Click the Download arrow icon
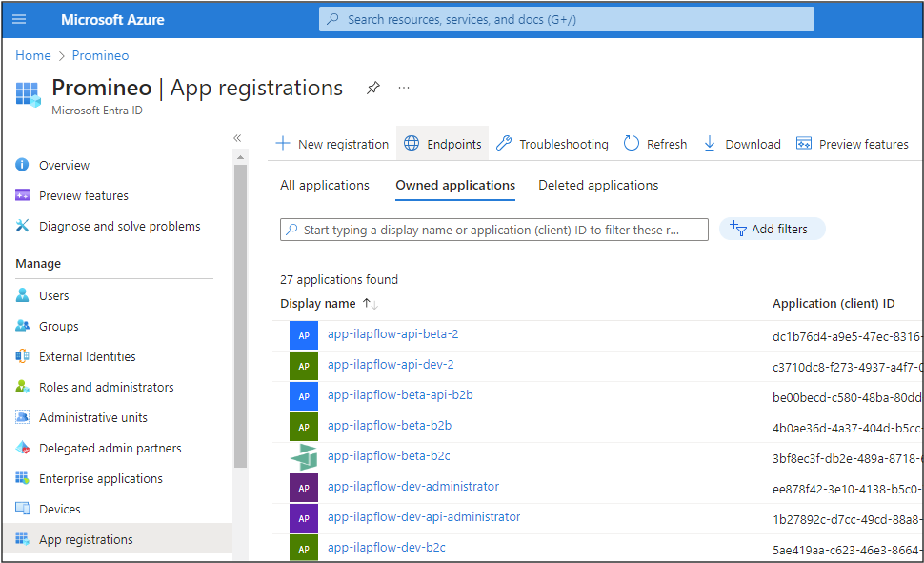 click(710, 143)
